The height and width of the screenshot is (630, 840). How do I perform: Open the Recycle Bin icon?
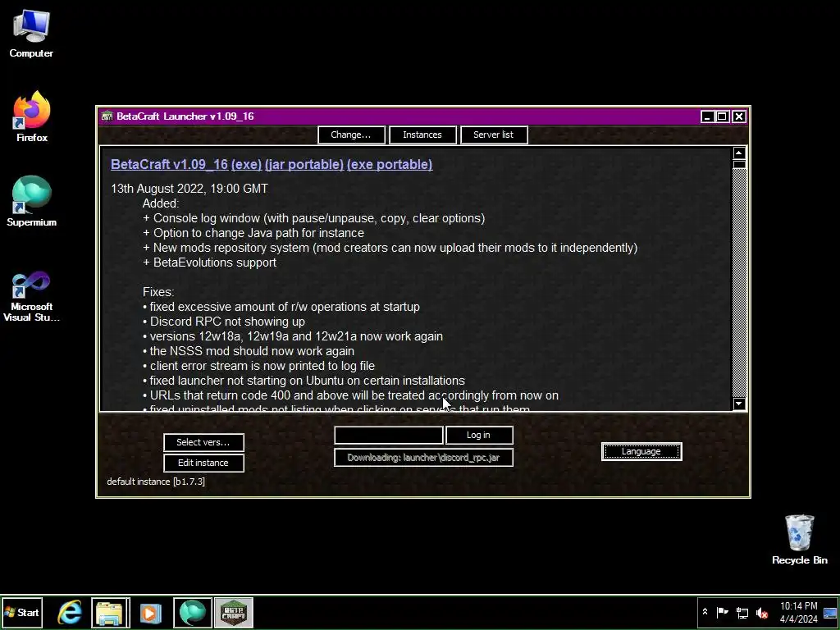click(x=799, y=540)
